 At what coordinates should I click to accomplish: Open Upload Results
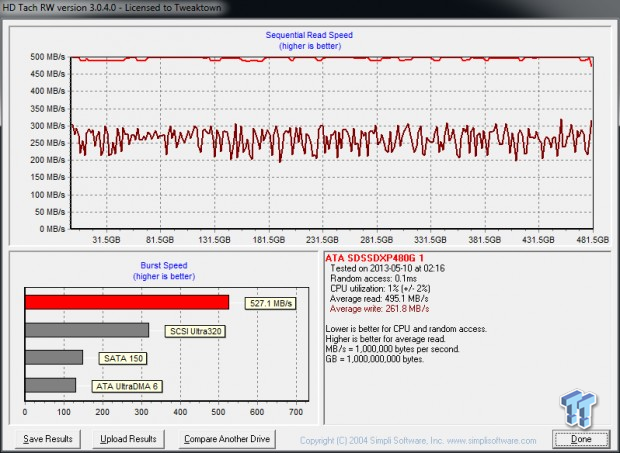pyautogui.click(x=128, y=439)
